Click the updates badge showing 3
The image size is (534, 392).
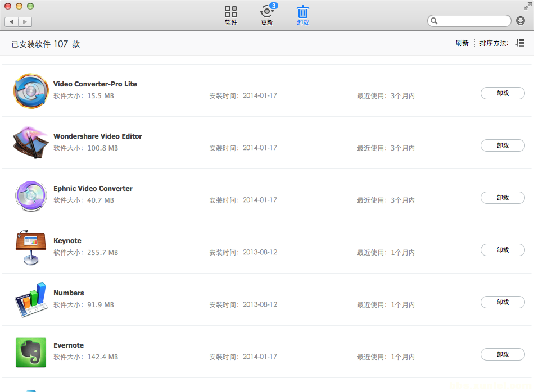274,6
